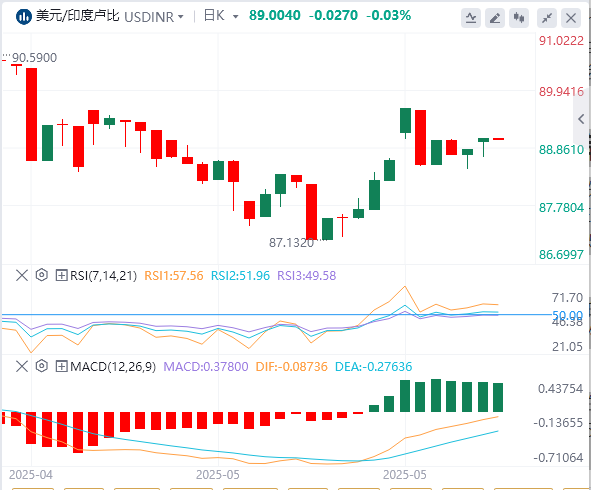Open MACD indicator settings gear
The height and width of the screenshot is (490, 591).
(x=41, y=366)
